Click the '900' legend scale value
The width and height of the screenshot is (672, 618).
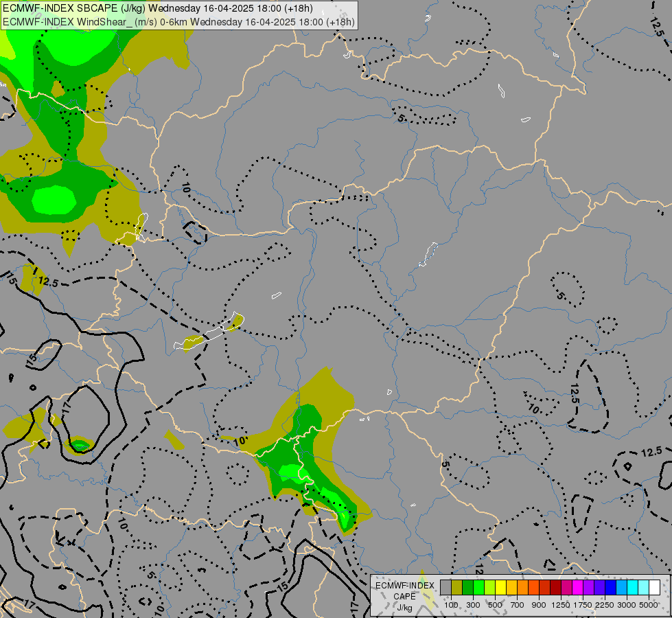pos(539,605)
